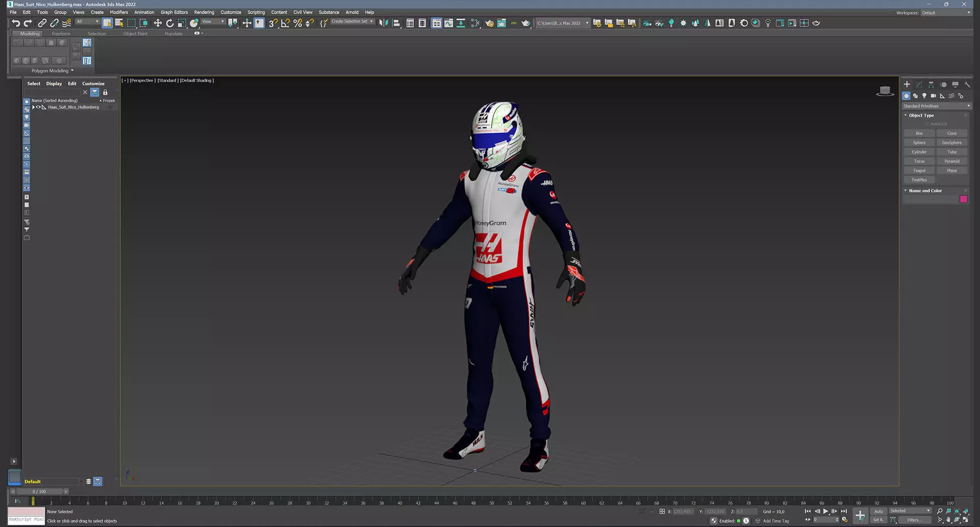Toggle Angle Snap icon
This screenshot has width=980, height=527.
coord(285,23)
